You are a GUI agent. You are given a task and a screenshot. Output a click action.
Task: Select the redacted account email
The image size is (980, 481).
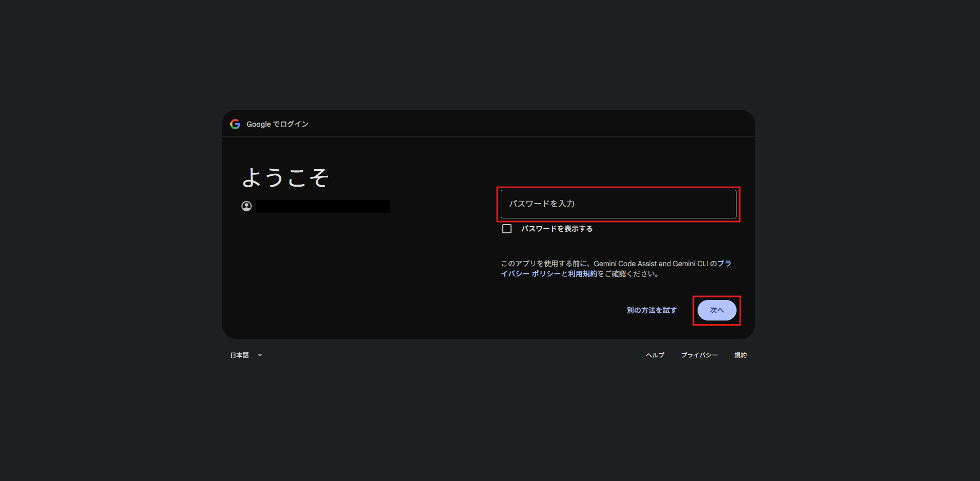pyautogui.click(x=323, y=206)
